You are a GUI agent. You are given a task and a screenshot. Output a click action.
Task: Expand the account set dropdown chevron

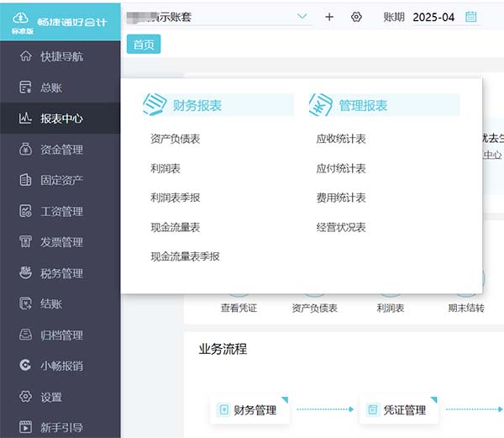(x=302, y=16)
